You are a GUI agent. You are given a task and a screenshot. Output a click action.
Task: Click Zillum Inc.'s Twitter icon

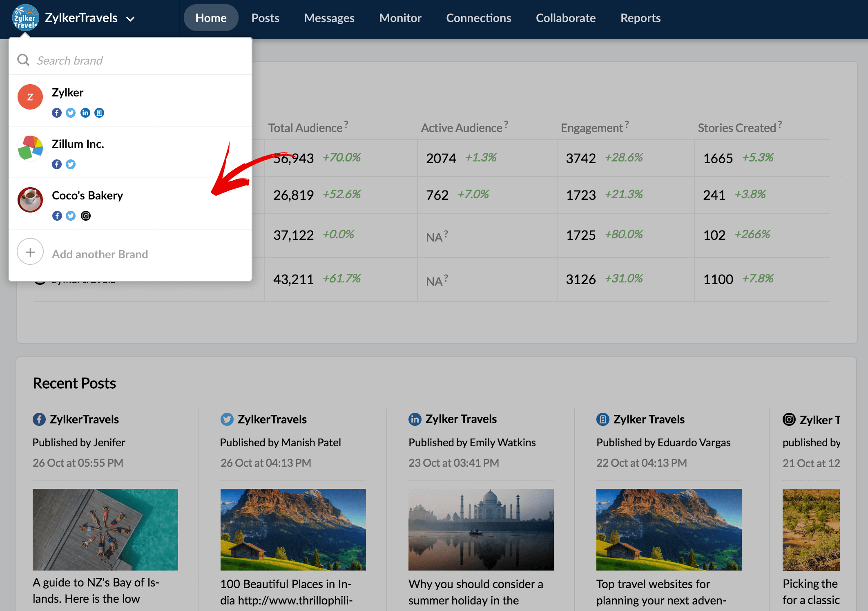click(x=71, y=164)
